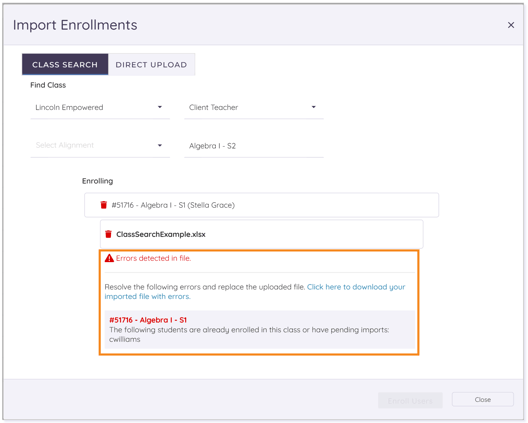Click the Errors detected in file message

[153, 258]
